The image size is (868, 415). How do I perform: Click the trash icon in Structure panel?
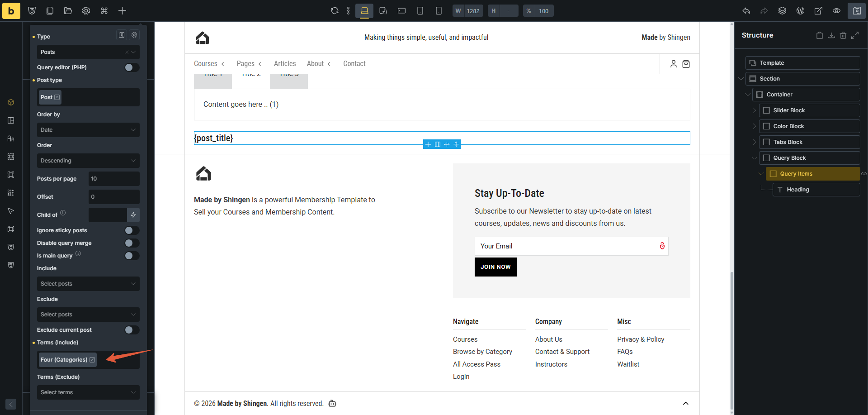[x=843, y=35]
